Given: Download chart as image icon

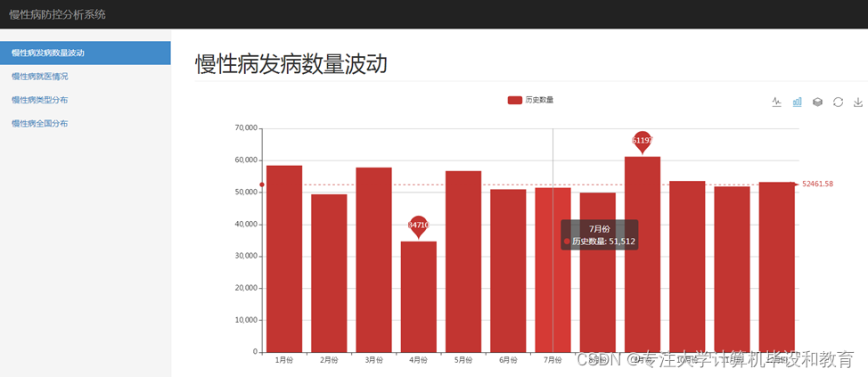Looking at the screenshot, I should 858,102.
